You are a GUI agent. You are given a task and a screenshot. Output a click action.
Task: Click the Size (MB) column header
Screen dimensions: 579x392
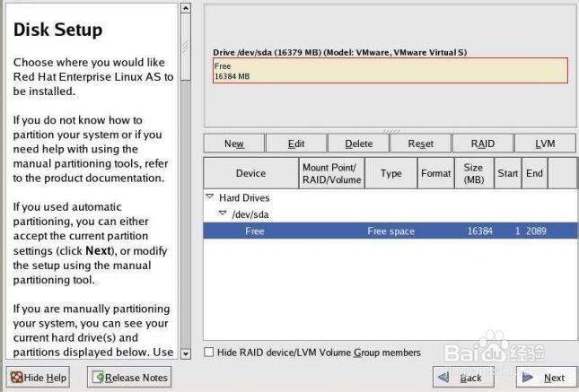(474, 173)
